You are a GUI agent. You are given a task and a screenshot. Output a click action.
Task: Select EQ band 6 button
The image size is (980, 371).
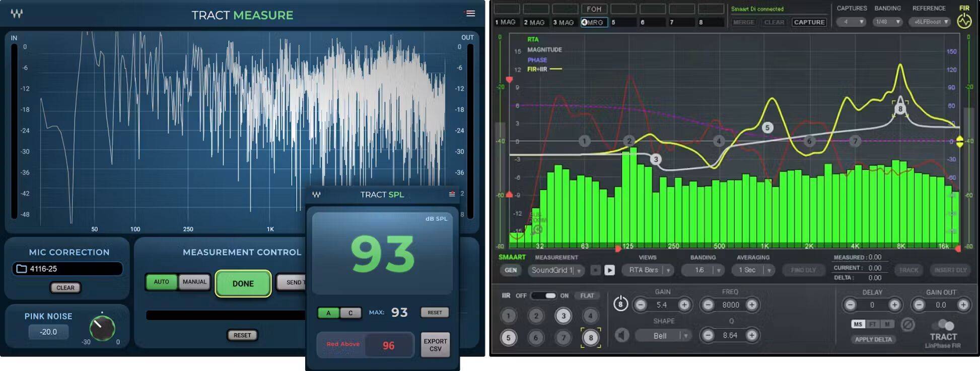pos(536,338)
